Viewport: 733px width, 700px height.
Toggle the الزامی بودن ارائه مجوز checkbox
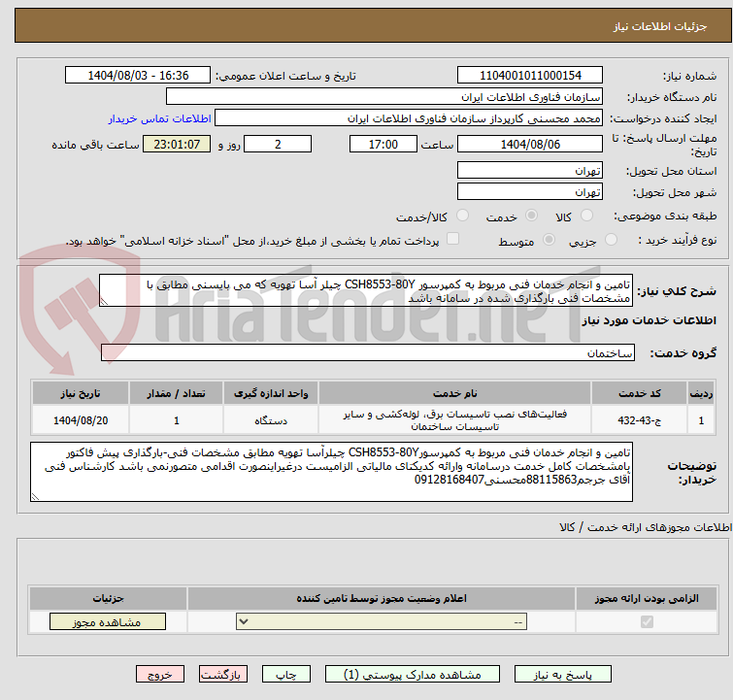(647, 622)
